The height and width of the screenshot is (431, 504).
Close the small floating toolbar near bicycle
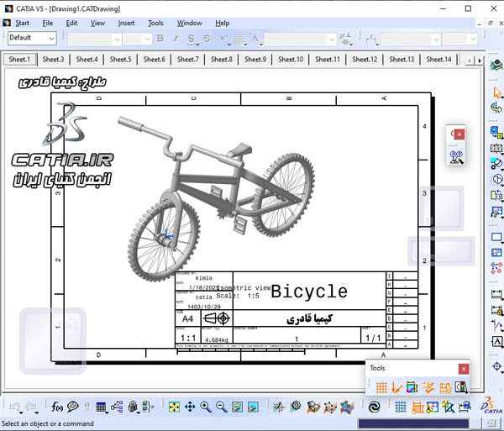[x=459, y=134]
